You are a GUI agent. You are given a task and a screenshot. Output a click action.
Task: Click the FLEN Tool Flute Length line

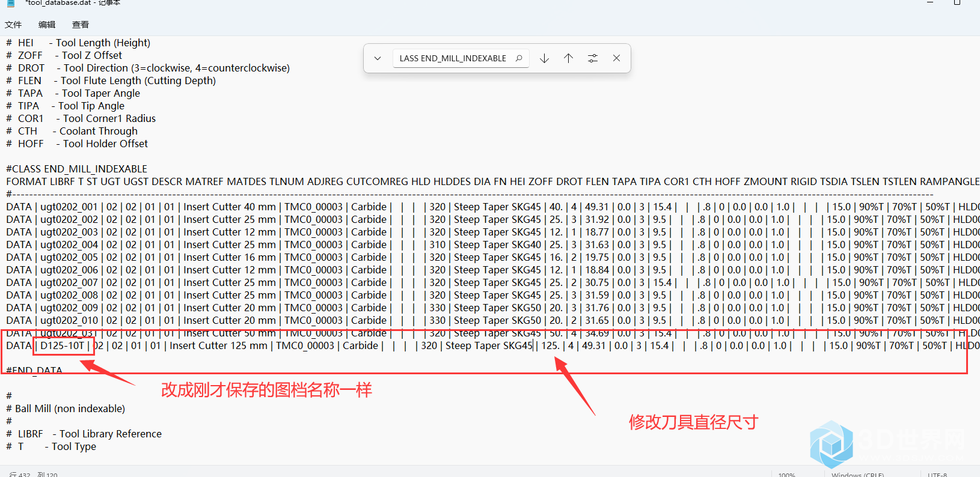coord(111,81)
